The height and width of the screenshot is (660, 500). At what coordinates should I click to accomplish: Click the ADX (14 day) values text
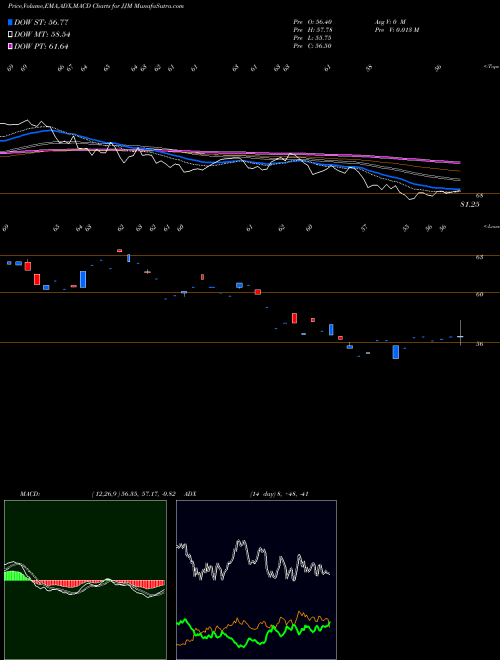pos(279,494)
